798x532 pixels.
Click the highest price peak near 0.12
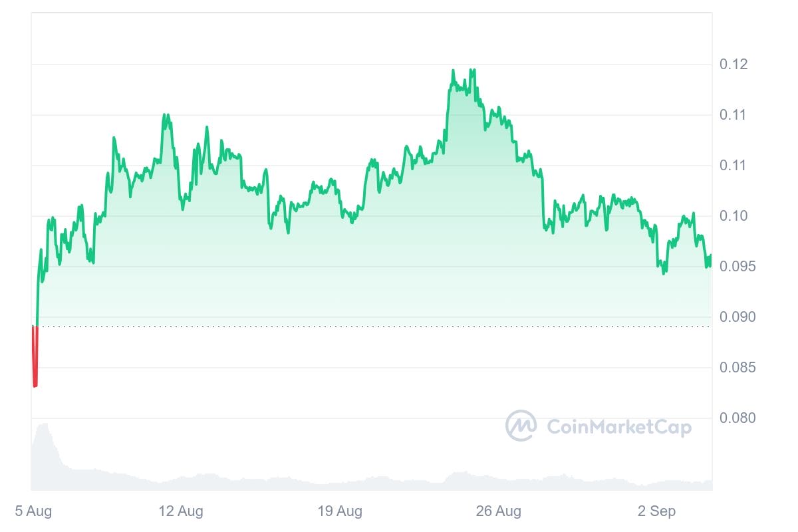[x=454, y=70]
